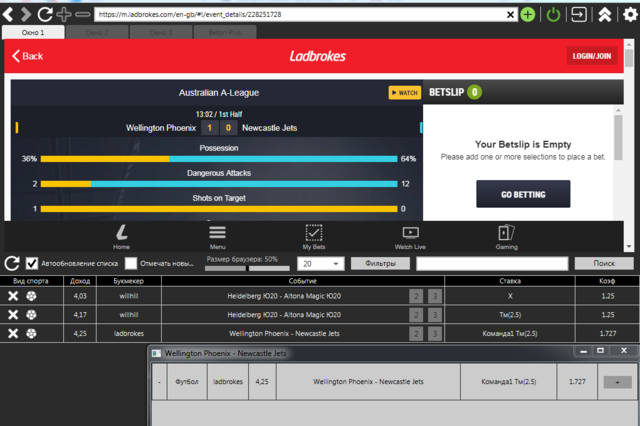Click the minus cell in popup row

tap(159, 382)
